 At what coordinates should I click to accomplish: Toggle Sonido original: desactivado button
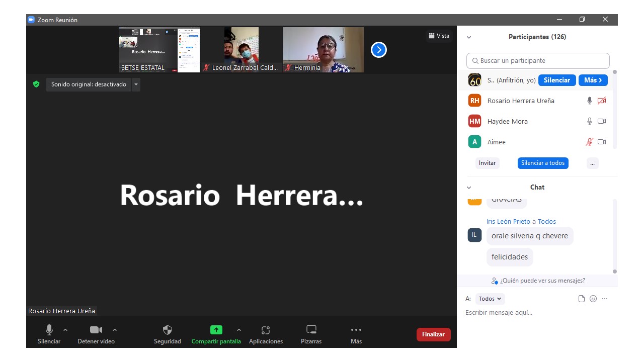point(89,84)
